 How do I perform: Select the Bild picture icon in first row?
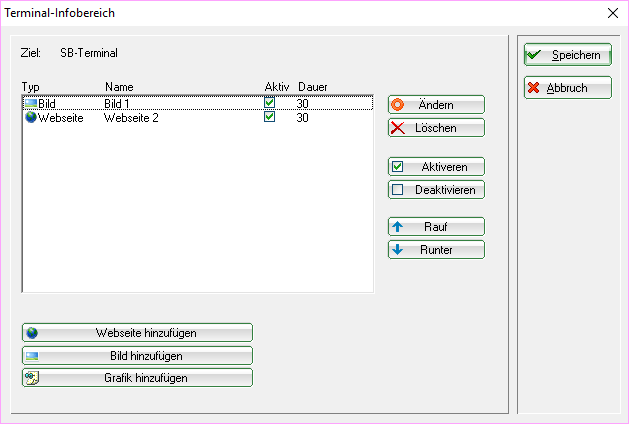(30, 103)
